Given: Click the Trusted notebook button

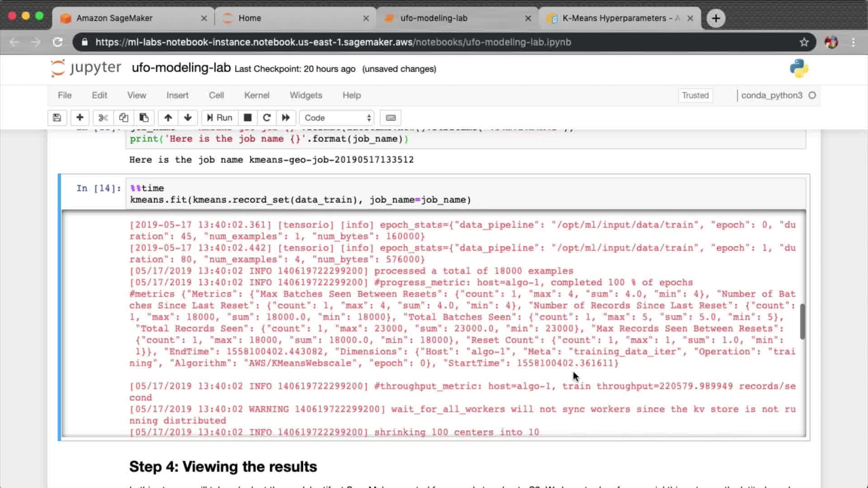Looking at the screenshot, I should (x=695, y=95).
